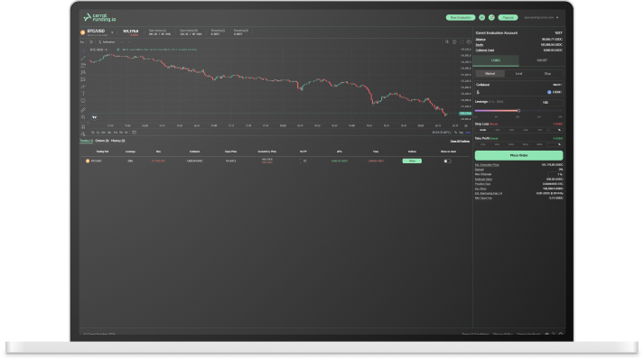Open the USDC collateral currency selector
Screen dimensions: 644x359
point(555,92)
